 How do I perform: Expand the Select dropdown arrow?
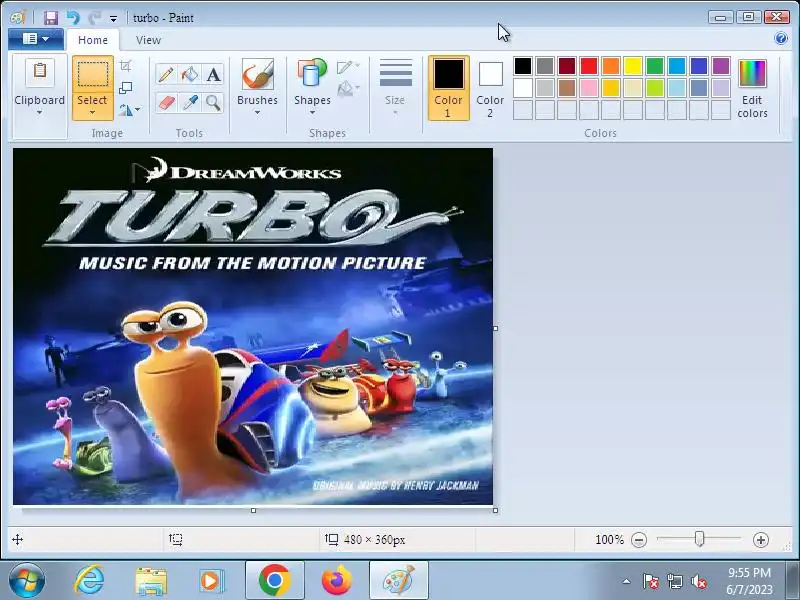pos(92,113)
